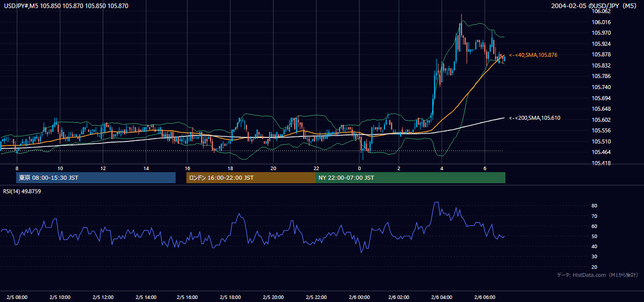Click RSI axis level 20
Viewport: 644px width, 302px height.
(595, 267)
